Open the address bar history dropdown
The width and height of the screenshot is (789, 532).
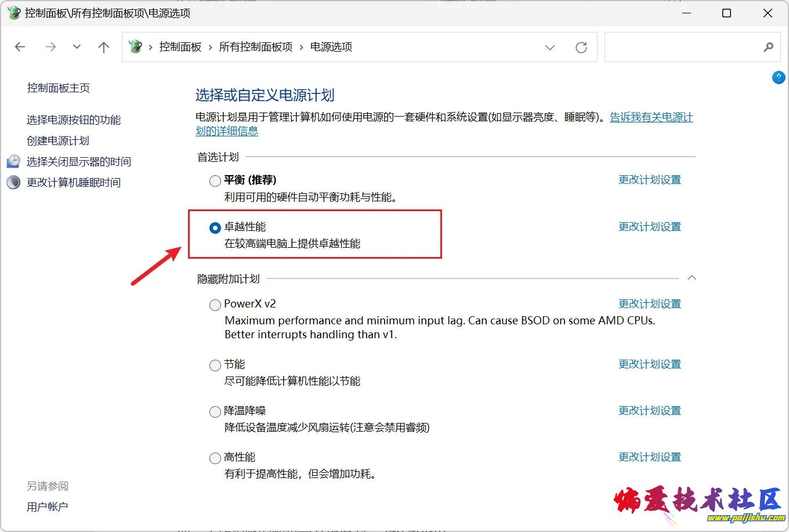[x=550, y=48]
